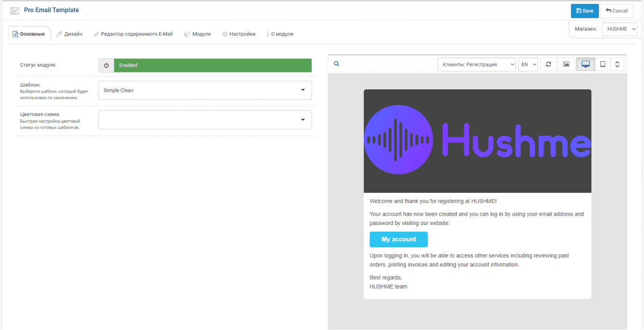Click the image icon in preview toolbar
Image resolution: width=644 pixels, height=330 pixels.
coord(566,64)
